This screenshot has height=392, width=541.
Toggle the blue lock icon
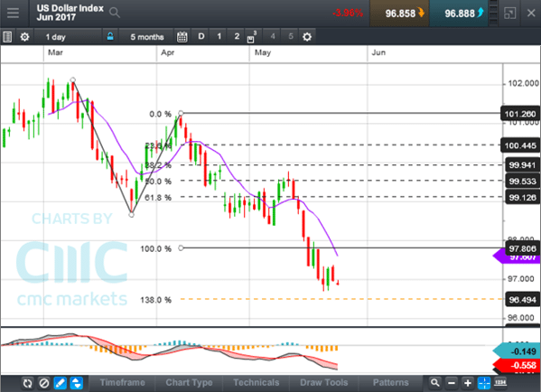coord(110,36)
